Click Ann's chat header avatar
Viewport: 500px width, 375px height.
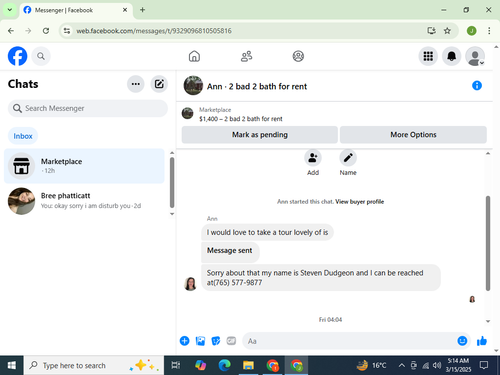[x=193, y=86]
